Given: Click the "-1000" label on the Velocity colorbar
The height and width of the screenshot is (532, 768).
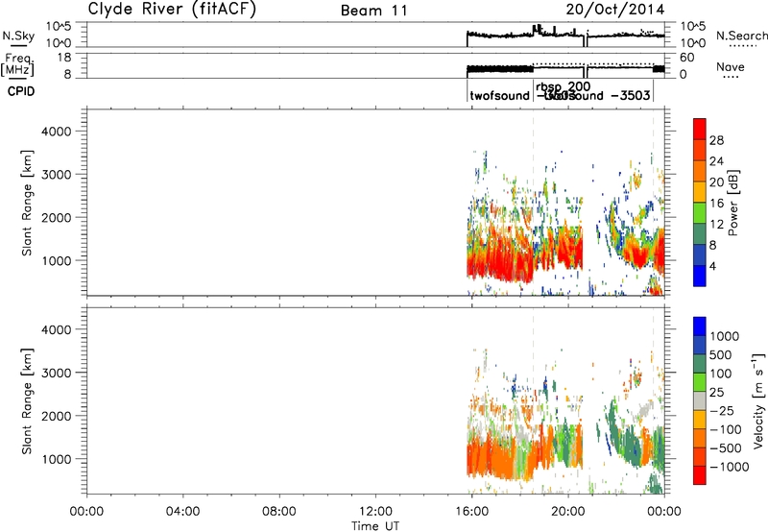Looking at the screenshot, I should tap(730, 467).
